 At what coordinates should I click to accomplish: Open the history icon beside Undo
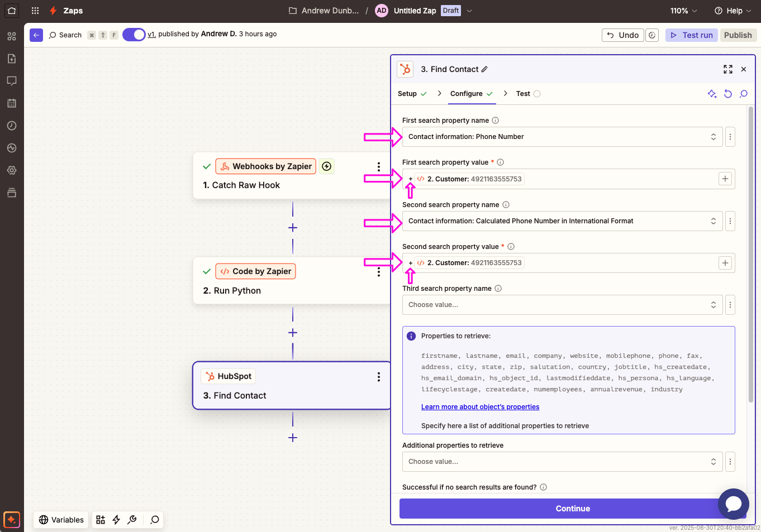pos(652,35)
